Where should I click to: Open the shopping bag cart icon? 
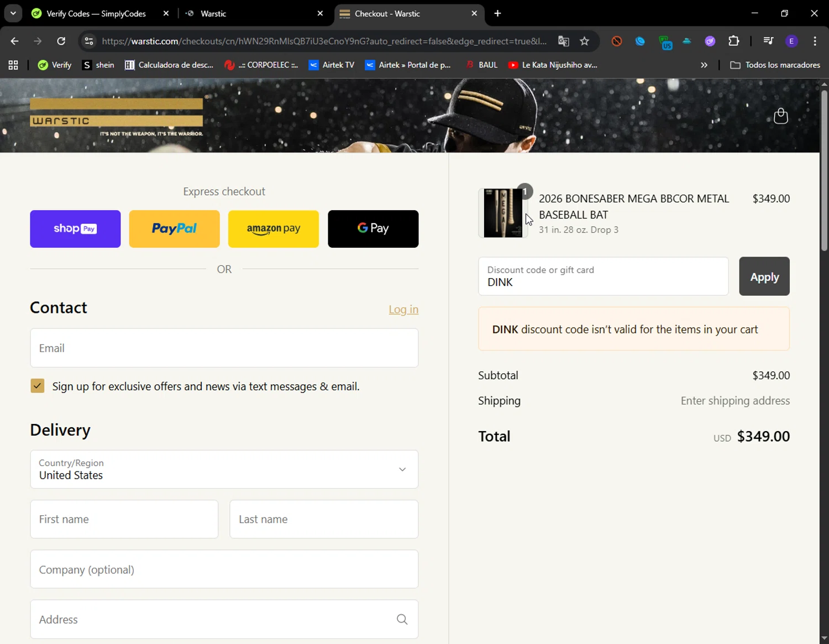780,116
